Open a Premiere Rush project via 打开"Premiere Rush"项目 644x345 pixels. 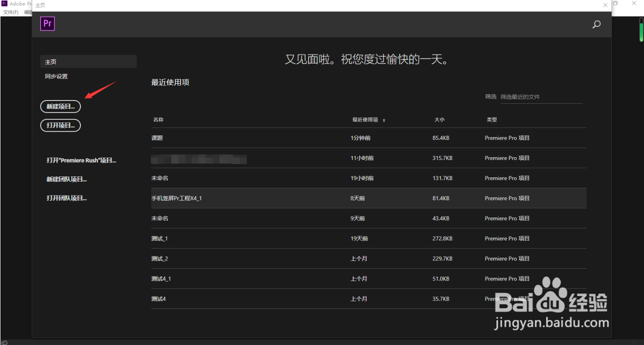click(x=81, y=160)
